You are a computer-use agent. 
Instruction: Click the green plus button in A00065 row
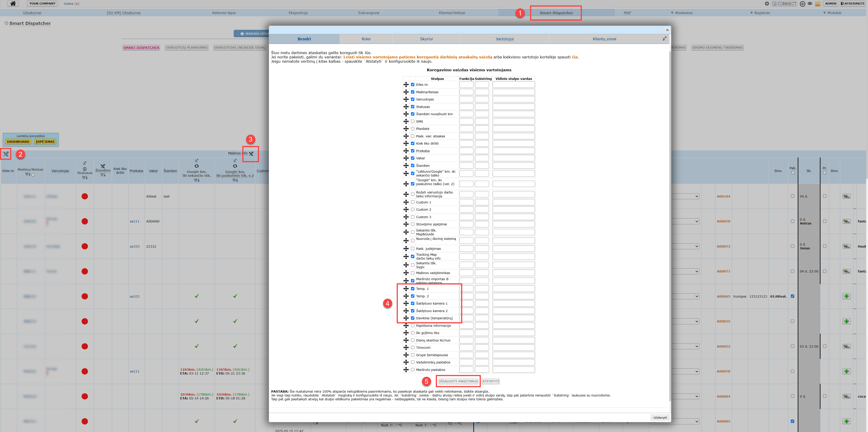[847, 296]
